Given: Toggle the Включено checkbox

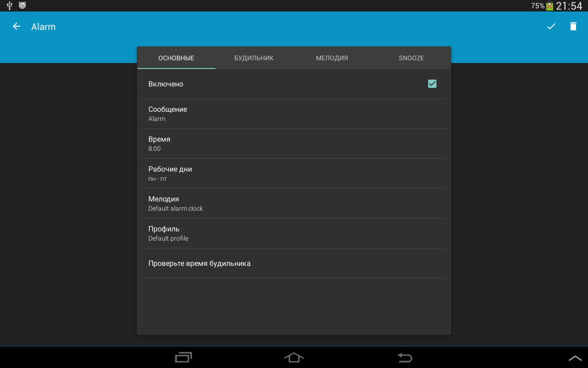Looking at the screenshot, I should tap(432, 84).
